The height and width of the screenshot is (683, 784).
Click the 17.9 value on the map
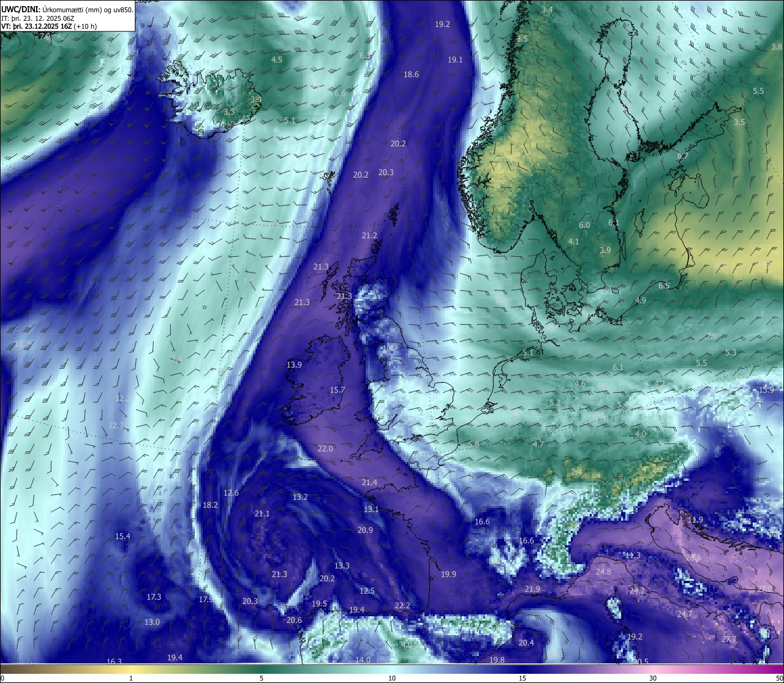click(206, 600)
